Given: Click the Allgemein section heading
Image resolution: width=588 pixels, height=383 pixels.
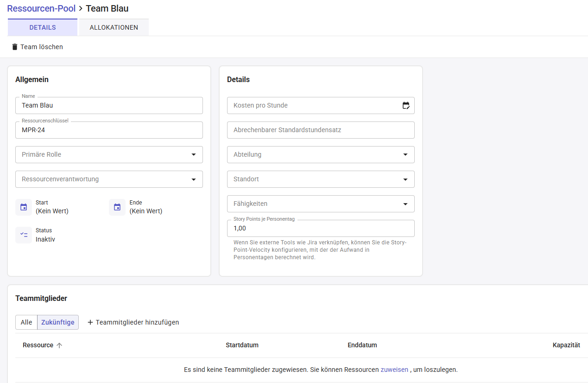Looking at the screenshot, I should 32,80.
